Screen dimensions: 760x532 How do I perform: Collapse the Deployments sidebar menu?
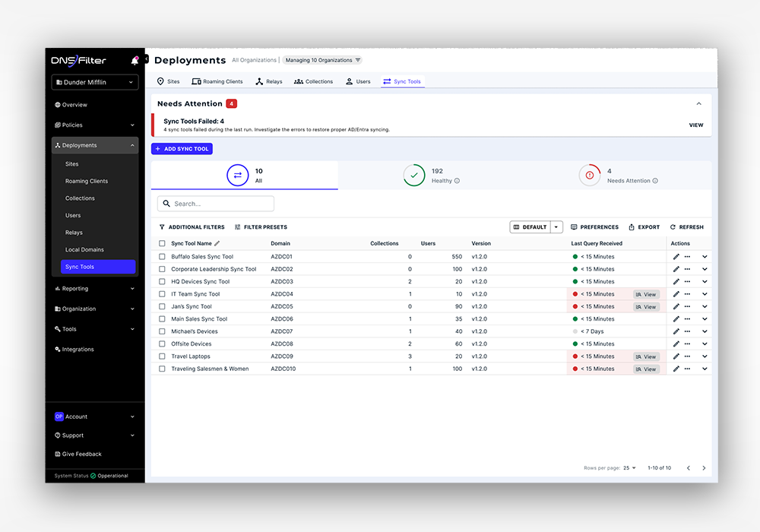tap(94, 145)
